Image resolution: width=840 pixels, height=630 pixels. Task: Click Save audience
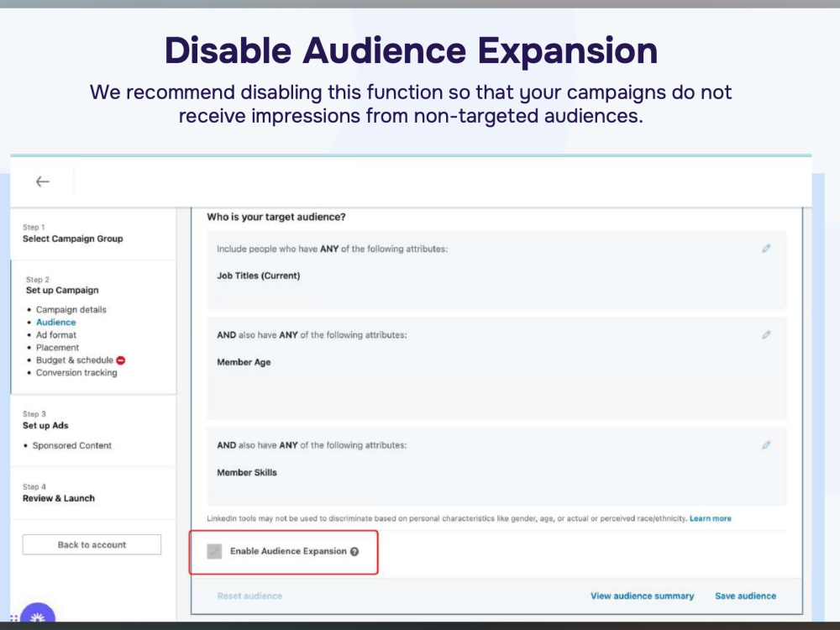(746, 596)
